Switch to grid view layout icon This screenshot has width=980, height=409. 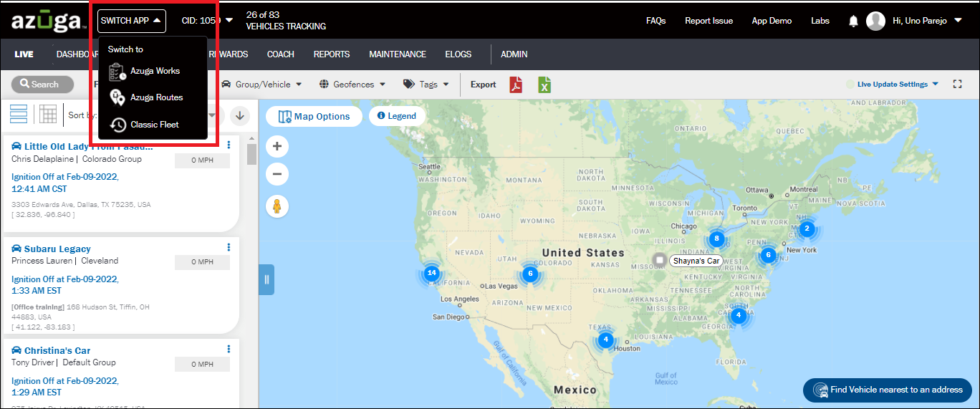pyautogui.click(x=48, y=114)
